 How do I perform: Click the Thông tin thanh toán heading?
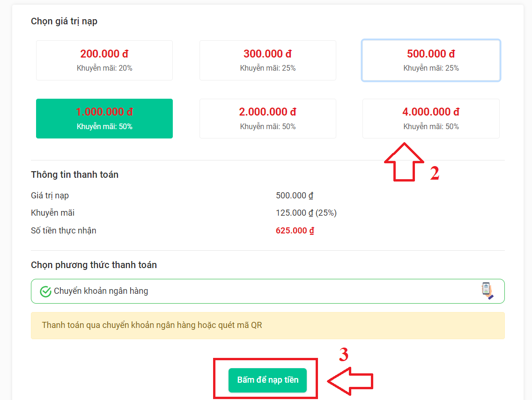[74, 175]
